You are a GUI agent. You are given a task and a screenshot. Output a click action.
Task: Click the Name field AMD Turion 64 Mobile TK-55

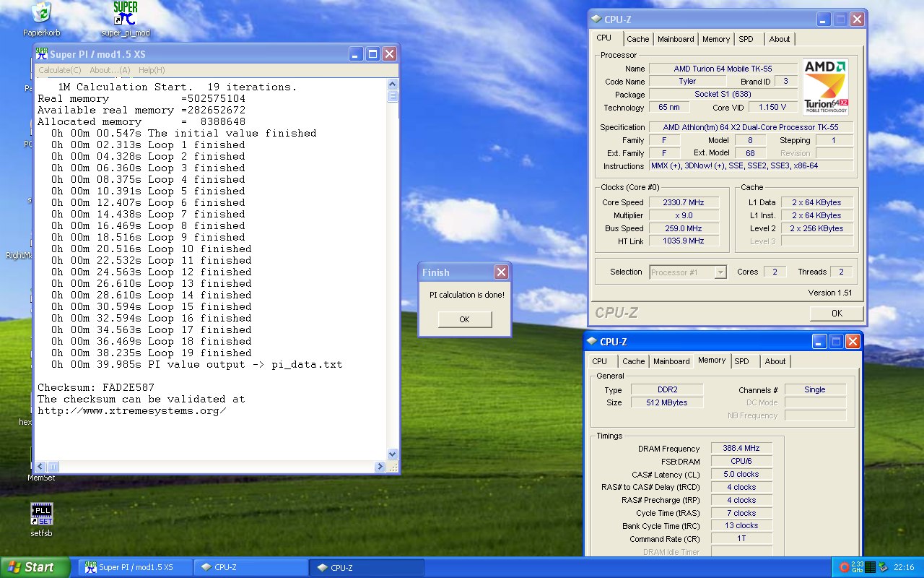(x=723, y=69)
